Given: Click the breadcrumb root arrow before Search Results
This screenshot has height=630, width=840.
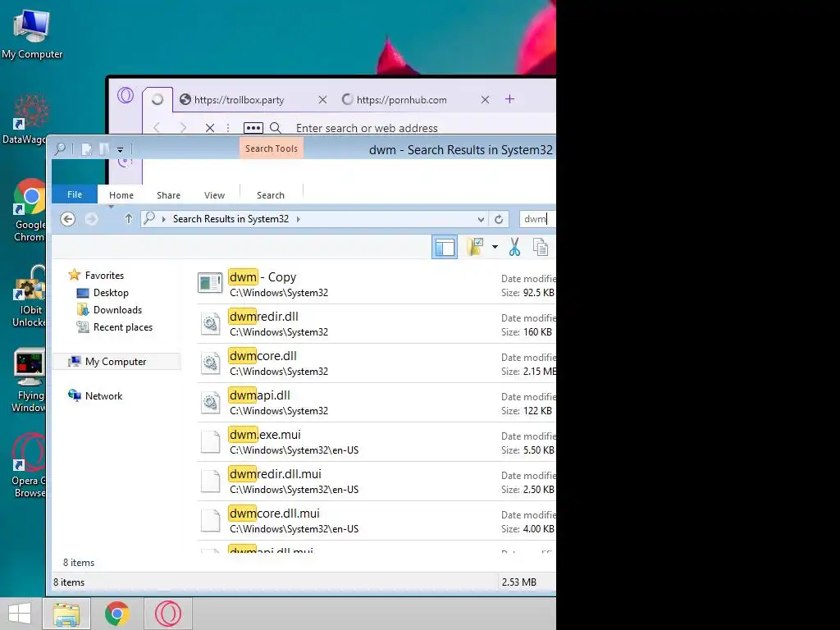Looking at the screenshot, I should pyautogui.click(x=163, y=219).
